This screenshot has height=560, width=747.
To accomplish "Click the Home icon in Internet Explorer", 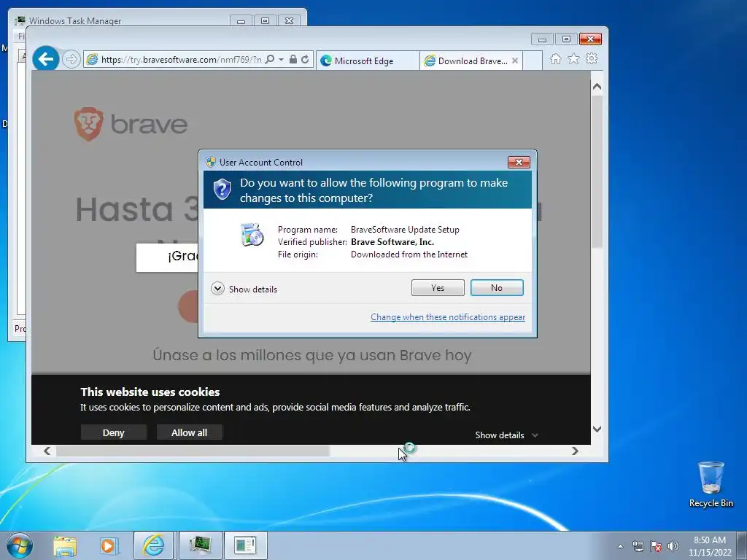I will pyautogui.click(x=555, y=58).
